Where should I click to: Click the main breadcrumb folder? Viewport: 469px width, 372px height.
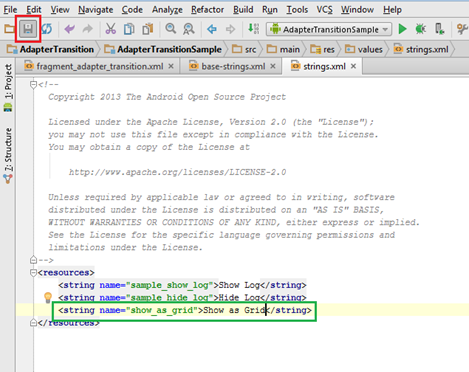pos(283,49)
